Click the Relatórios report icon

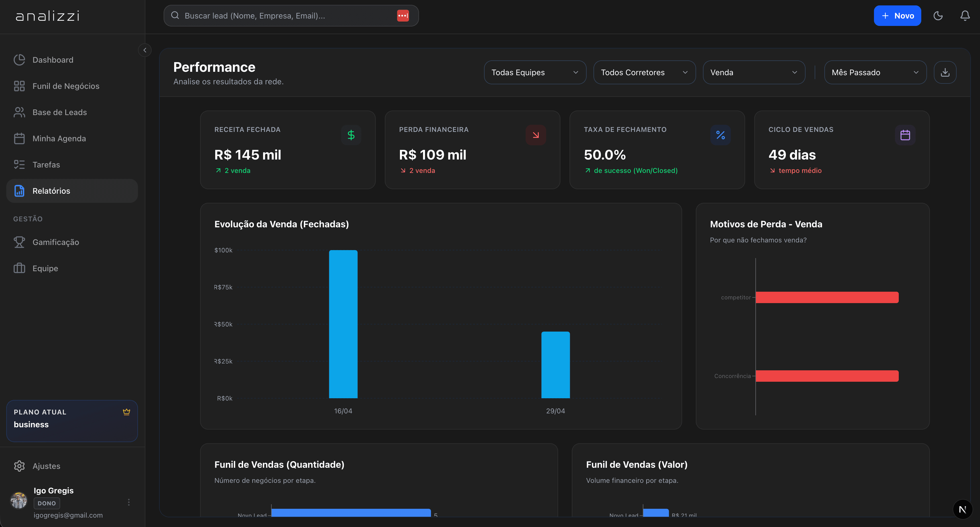click(19, 191)
